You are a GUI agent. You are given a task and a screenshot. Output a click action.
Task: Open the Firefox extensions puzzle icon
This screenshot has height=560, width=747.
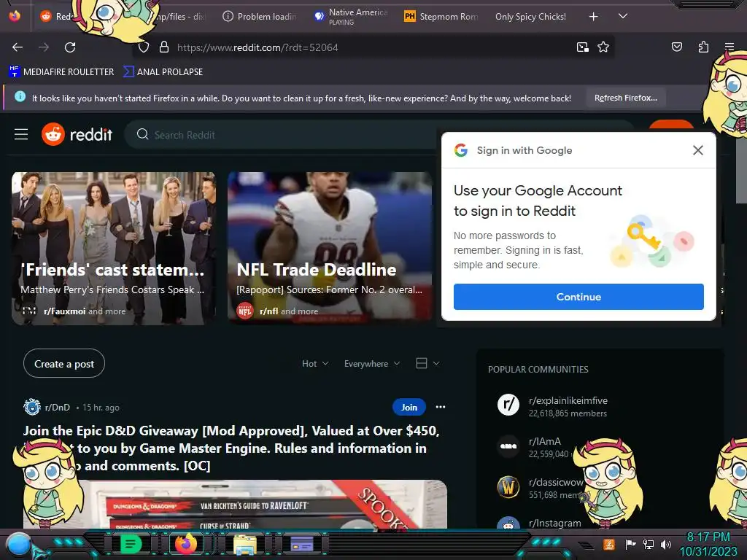[703, 47]
